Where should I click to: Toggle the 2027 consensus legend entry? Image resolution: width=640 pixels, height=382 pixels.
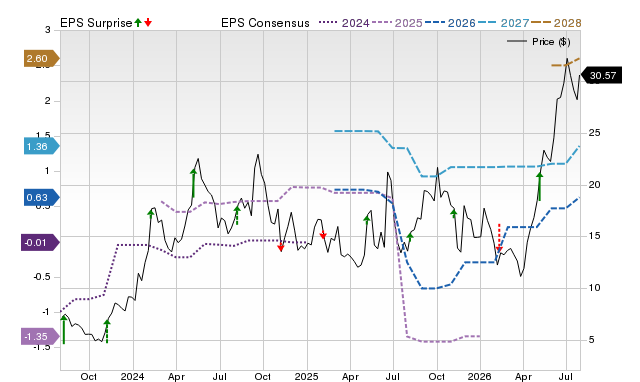[503, 23]
